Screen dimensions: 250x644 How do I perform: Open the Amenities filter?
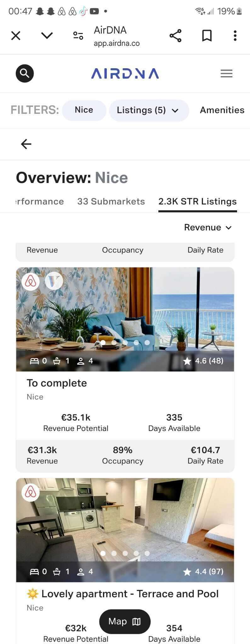[222, 110]
